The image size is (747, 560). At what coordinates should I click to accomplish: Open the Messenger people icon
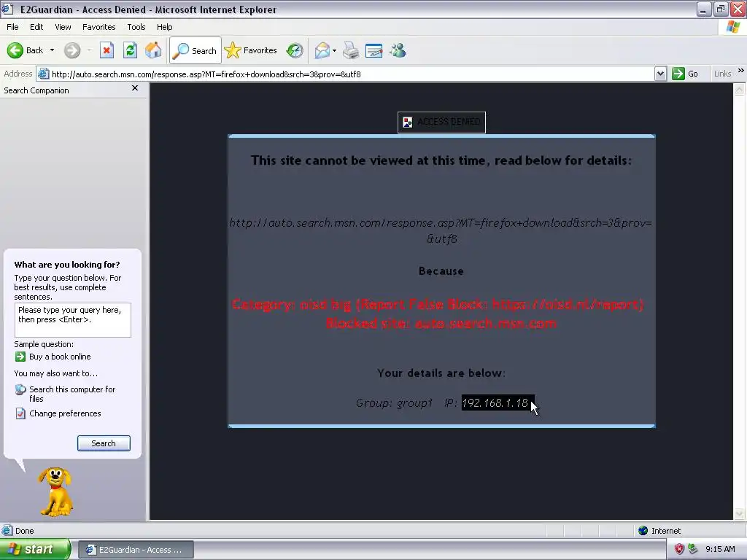coord(398,50)
